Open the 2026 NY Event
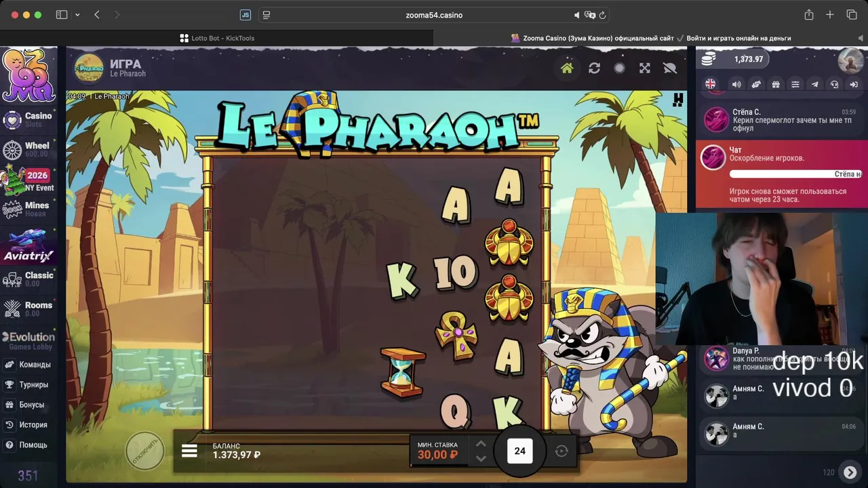The height and width of the screenshot is (488, 868). pyautogui.click(x=28, y=180)
